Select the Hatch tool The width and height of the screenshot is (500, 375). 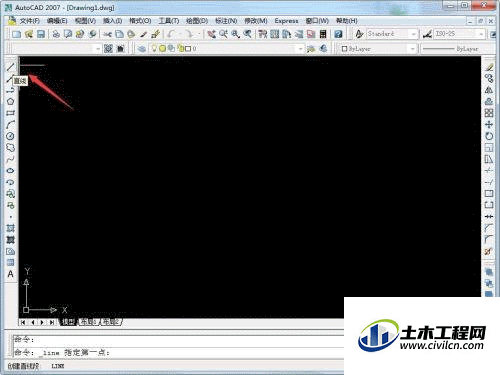pyautogui.click(x=10, y=228)
